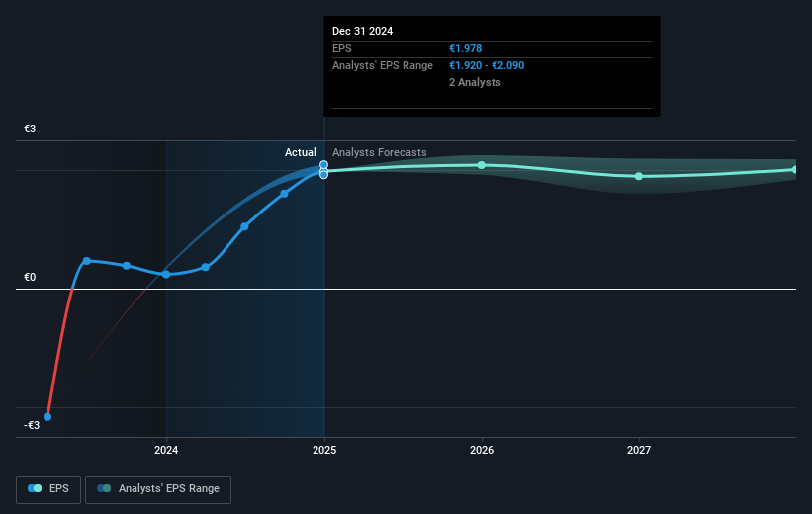
Task: Click the '2027' x-axis label
Action: 639,450
